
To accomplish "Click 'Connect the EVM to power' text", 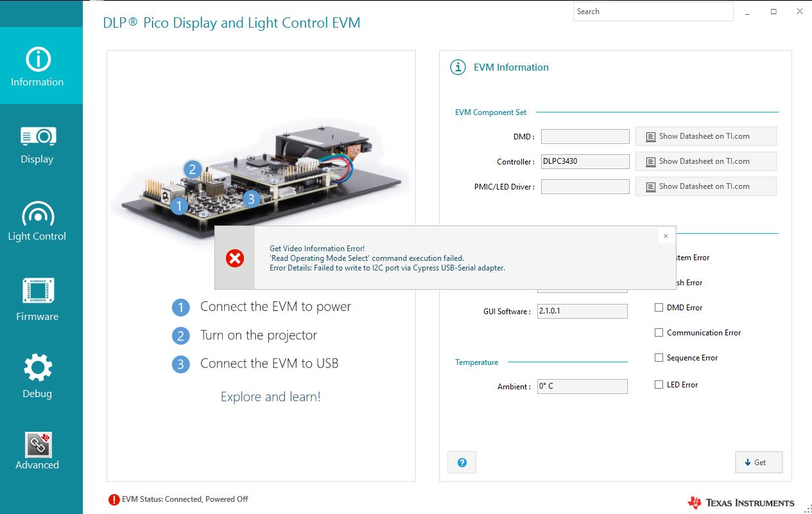I will (x=275, y=306).
